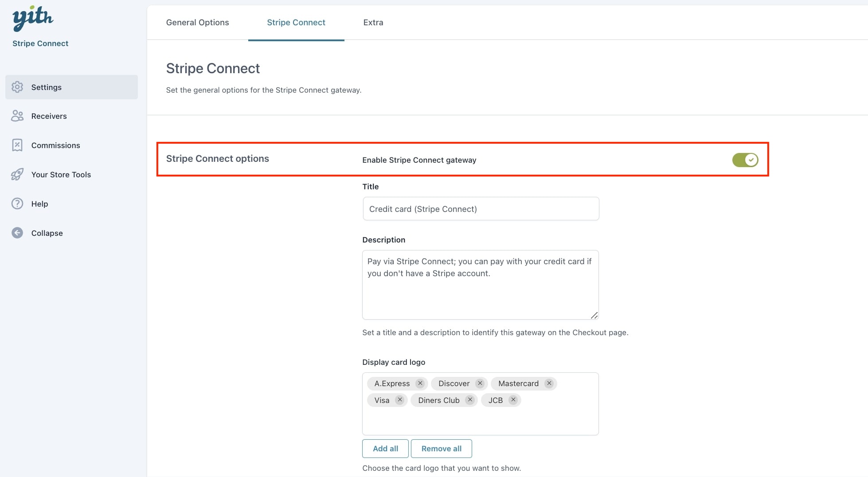Click the Help question mark icon
Image resolution: width=868 pixels, height=477 pixels.
[17, 203]
